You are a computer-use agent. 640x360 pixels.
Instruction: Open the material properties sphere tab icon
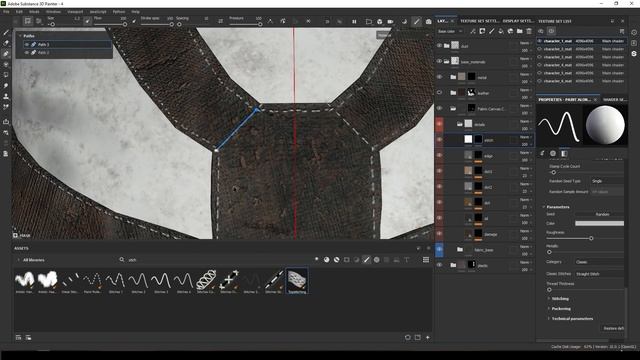(x=553, y=153)
